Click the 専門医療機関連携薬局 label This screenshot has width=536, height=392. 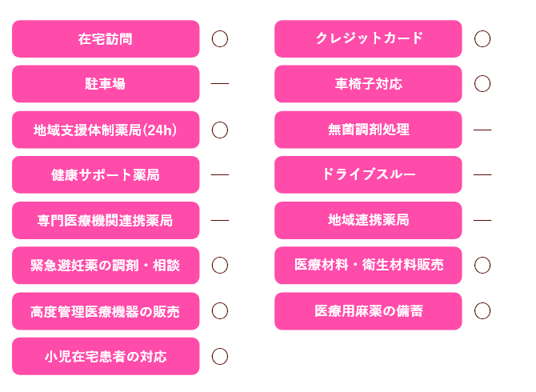(x=106, y=220)
